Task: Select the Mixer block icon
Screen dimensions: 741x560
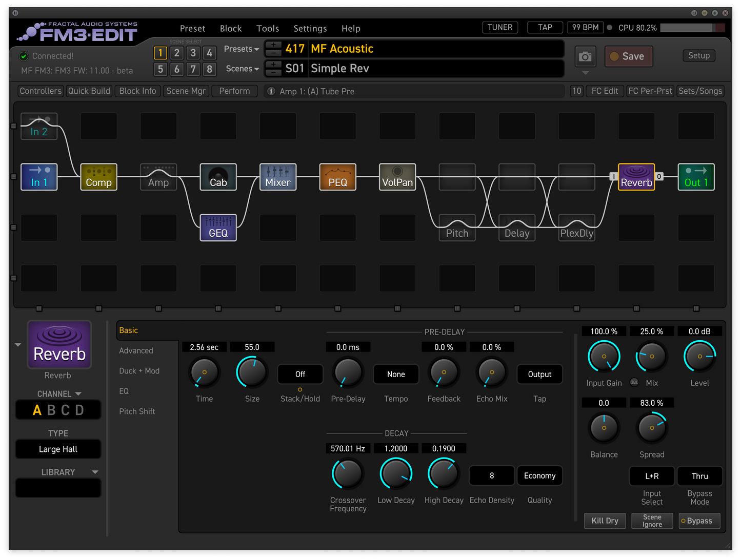Action: (278, 177)
